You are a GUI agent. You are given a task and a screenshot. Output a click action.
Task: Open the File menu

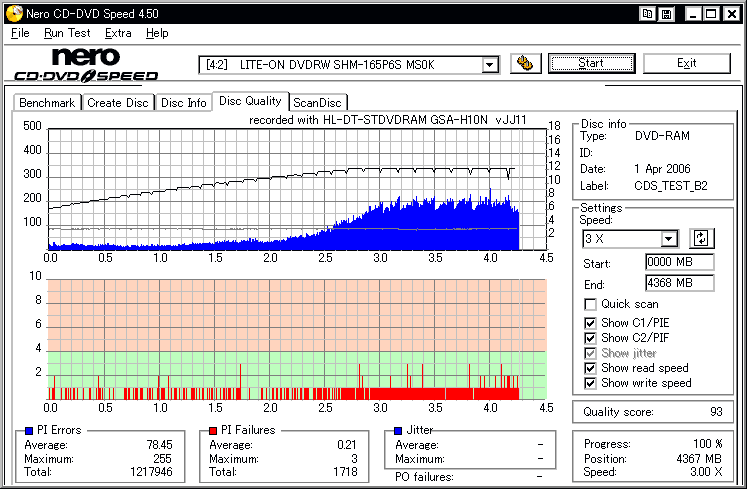point(20,33)
